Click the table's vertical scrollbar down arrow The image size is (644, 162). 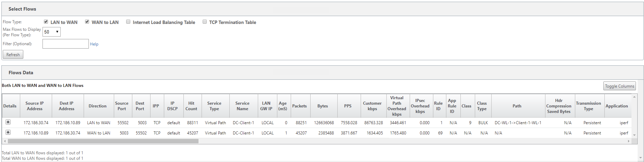pos(634,135)
